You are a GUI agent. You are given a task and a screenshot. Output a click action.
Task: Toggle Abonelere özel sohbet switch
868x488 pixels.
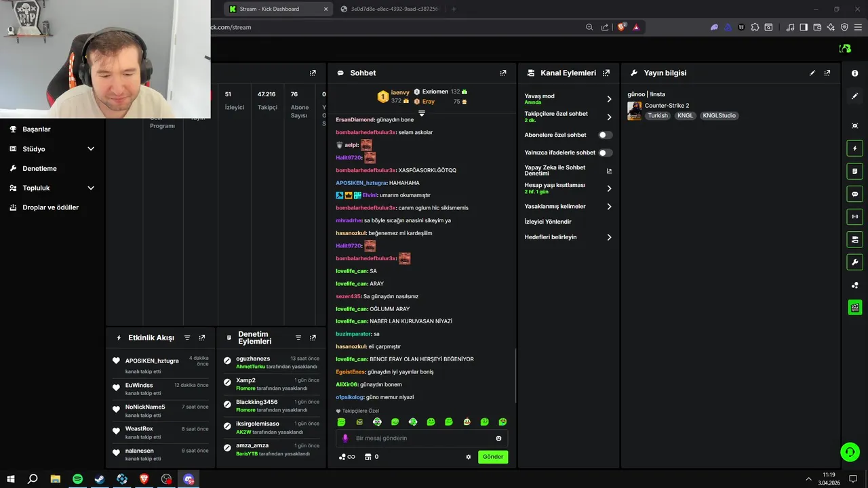605,135
